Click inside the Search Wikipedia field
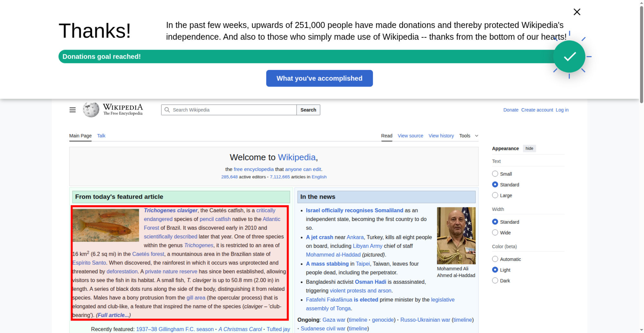Image resolution: width=644 pixels, height=333 pixels. (x=232, y=110)
